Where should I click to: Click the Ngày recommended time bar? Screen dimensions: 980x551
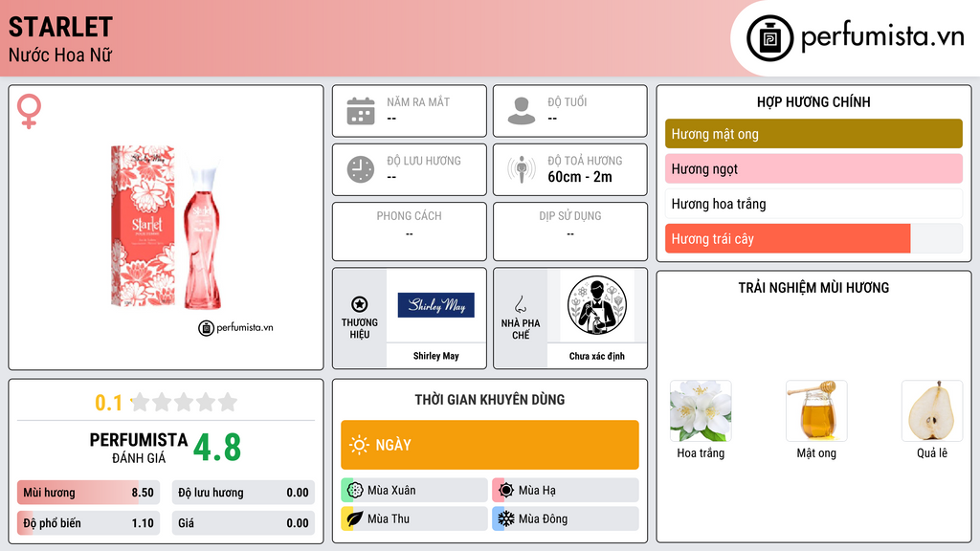(490, 445)
